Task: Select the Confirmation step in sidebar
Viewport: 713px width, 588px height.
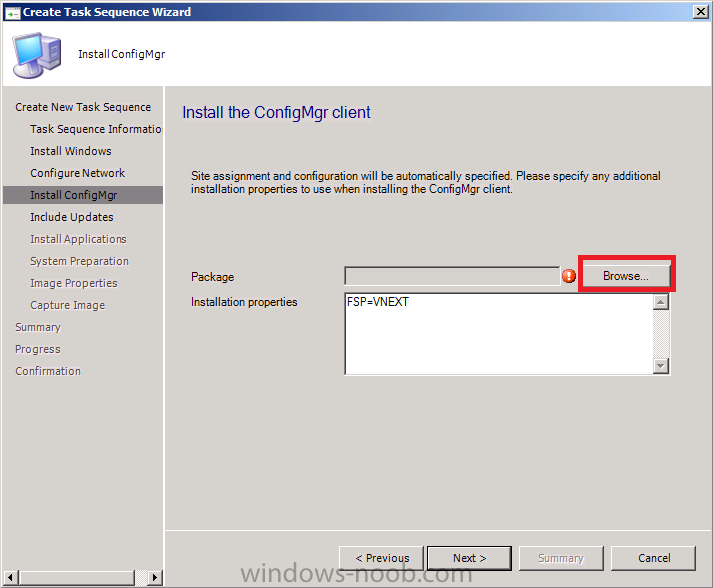Action: pos(48,371)
